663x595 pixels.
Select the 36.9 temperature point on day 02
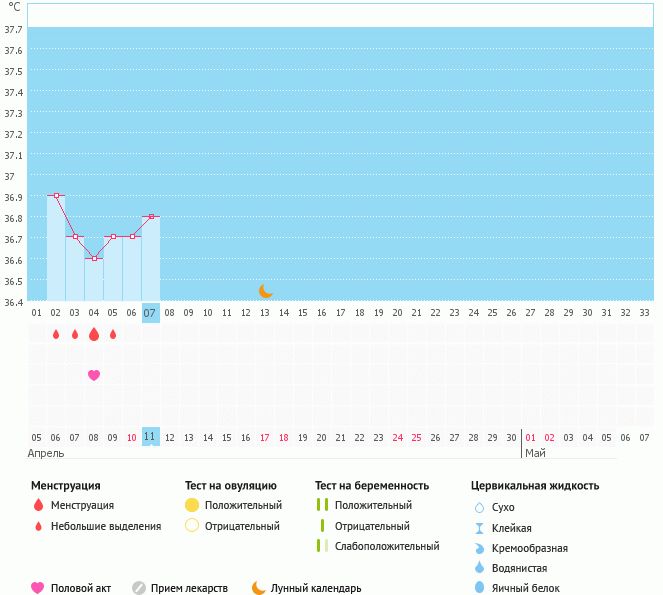pyautogui.click(x=56, y=196)
